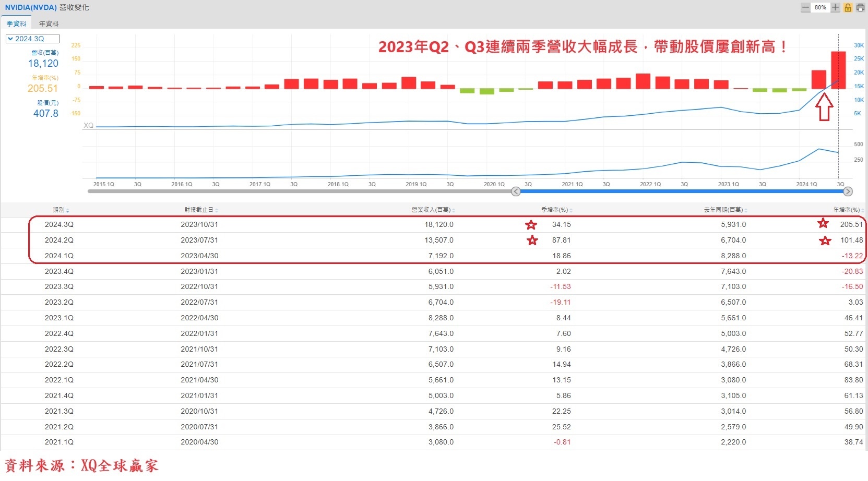Click the stock price value 407.8

click(x=46, y=113)
